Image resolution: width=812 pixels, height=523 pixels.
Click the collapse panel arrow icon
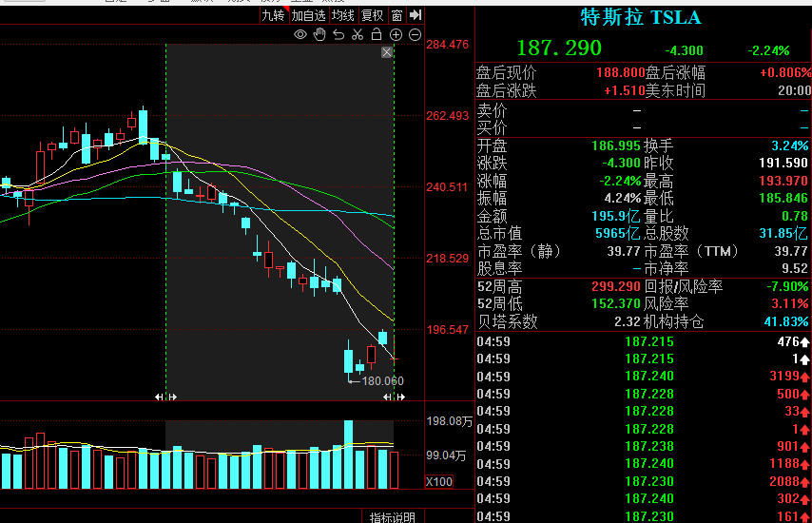[x=416, y=15]
